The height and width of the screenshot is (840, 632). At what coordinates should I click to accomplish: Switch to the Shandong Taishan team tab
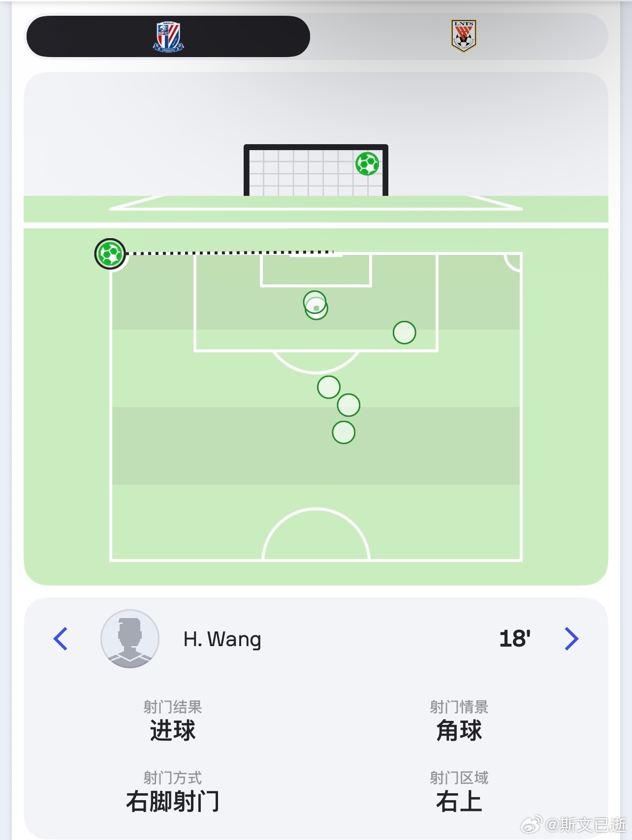click(463, 36)
